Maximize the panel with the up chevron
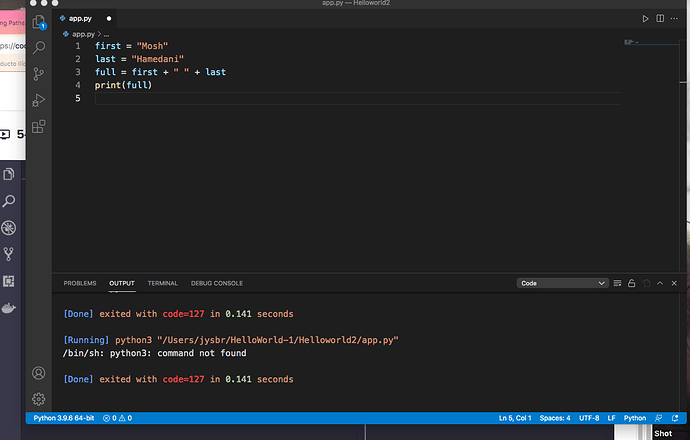 pos(660,283)
